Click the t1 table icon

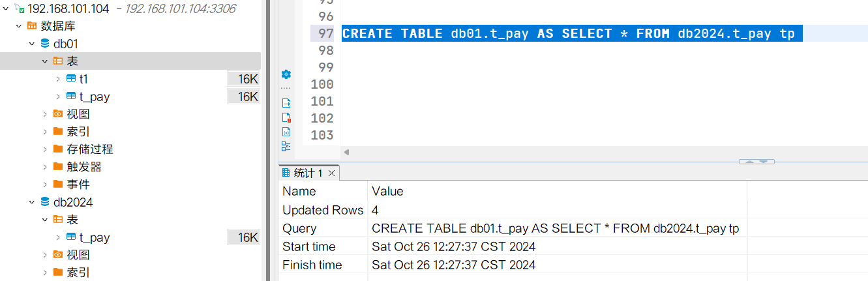click(71, 79)
